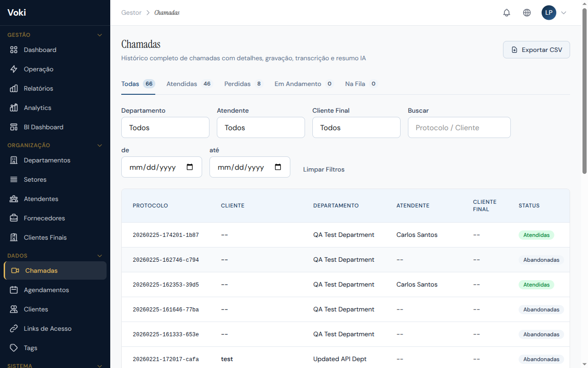
Task: Open the Departamento filter dropdown
Action: click(165, 127)
